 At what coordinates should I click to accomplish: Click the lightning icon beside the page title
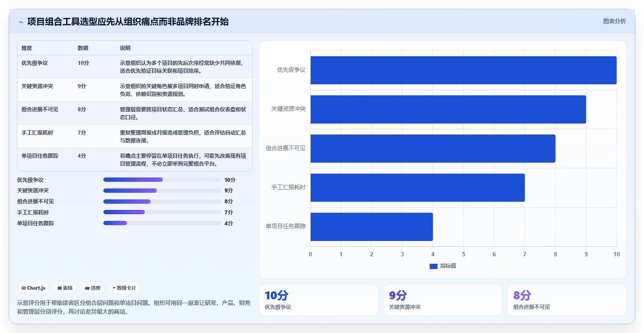[21, 22]
